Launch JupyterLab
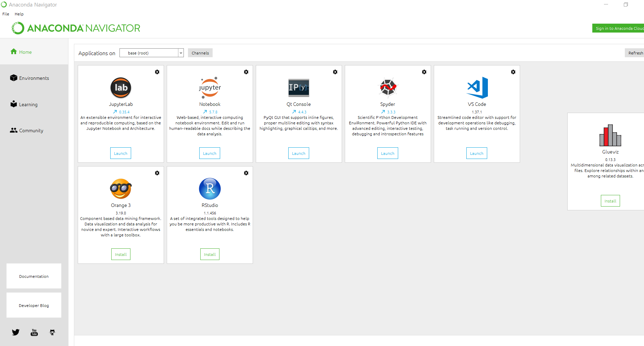Screen dimensions: 644x346 click(x=121, y=153)
